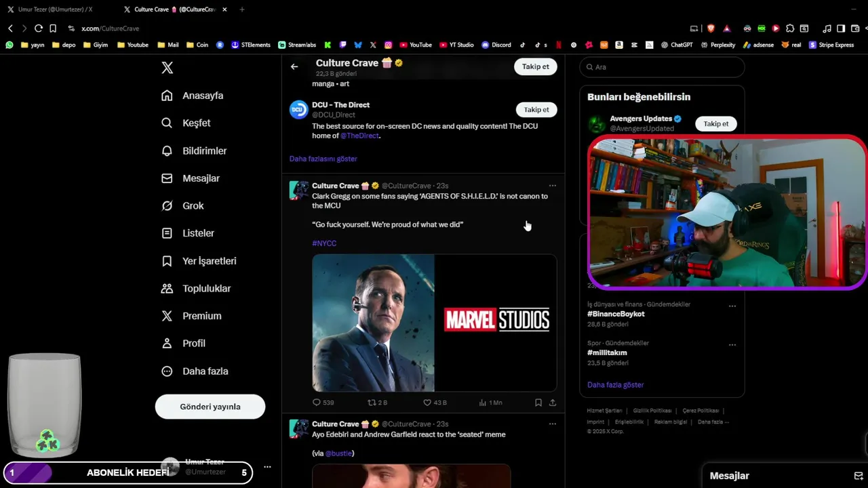Click Daha fazla göster in trends

pos(615,385)
